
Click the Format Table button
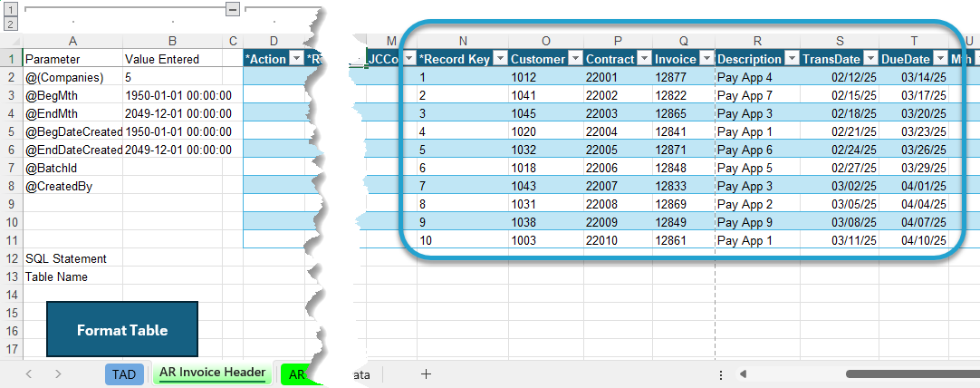click(x=122, y=330)
